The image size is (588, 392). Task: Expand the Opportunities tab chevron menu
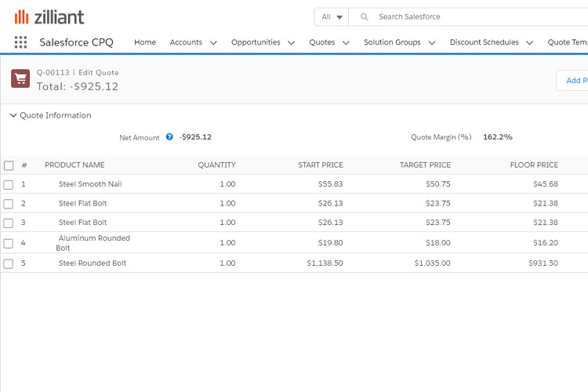291,43
